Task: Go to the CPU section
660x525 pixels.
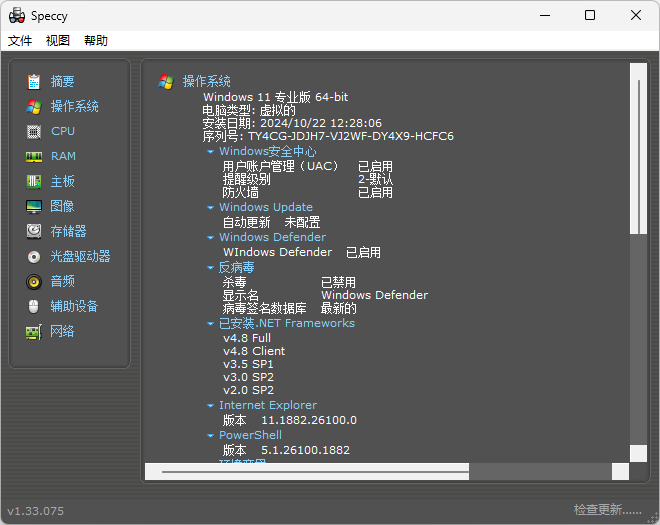Action: [63, 131]
